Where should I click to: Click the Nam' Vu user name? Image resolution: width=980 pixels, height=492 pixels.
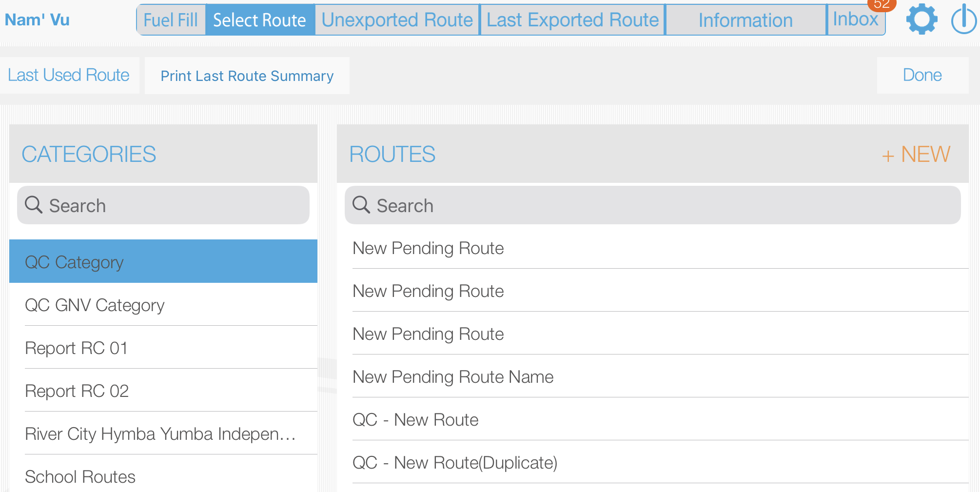(37, 20)
